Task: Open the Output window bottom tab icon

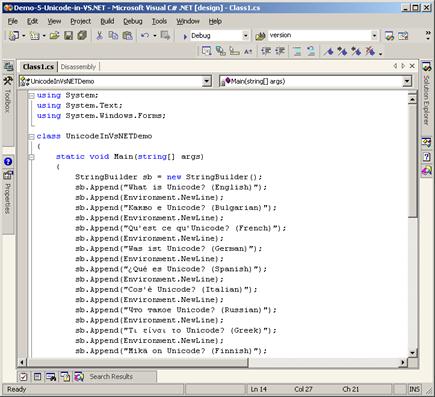Action: tap(51, 377)
